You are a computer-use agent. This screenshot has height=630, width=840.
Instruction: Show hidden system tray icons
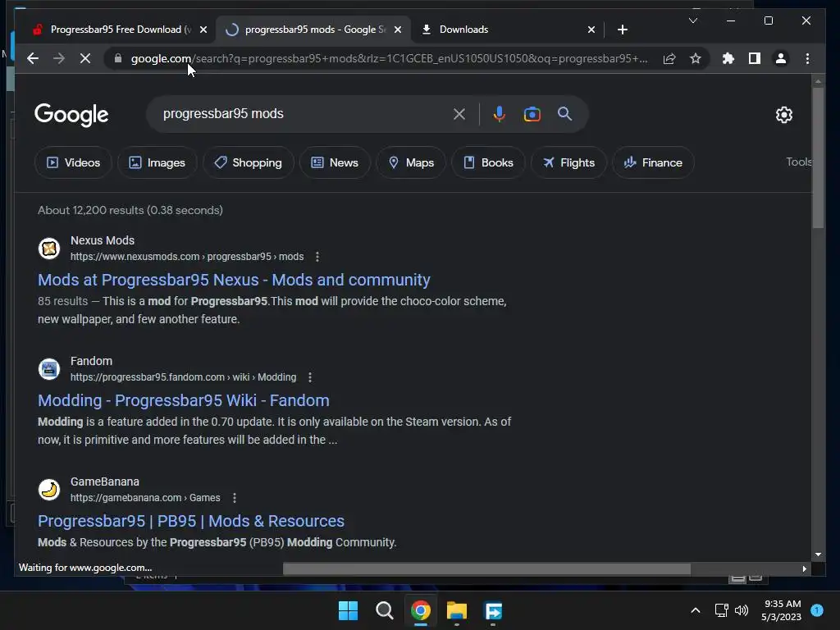pos(696,610)
